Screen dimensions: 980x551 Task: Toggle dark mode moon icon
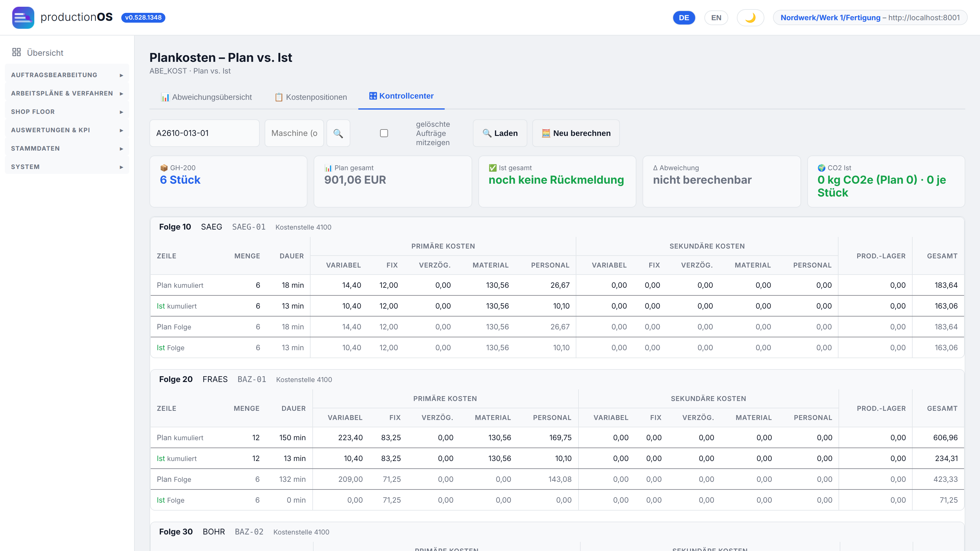pos(750,17)
